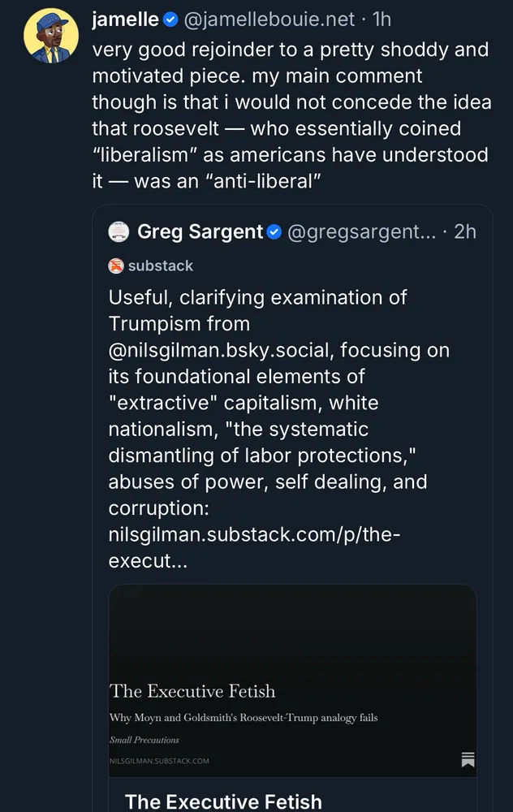Open the @nilsgilman.bsky.social mention

point(278,350)
